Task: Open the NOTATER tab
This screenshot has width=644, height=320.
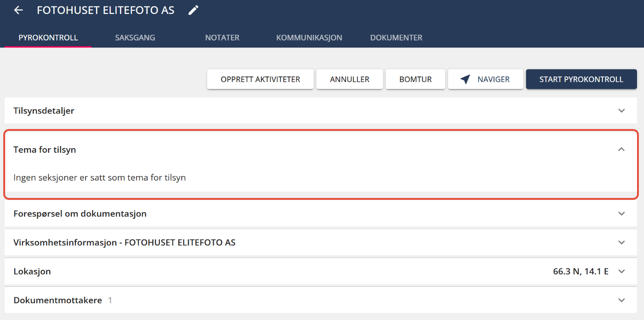Action: (x=222, y=38)
